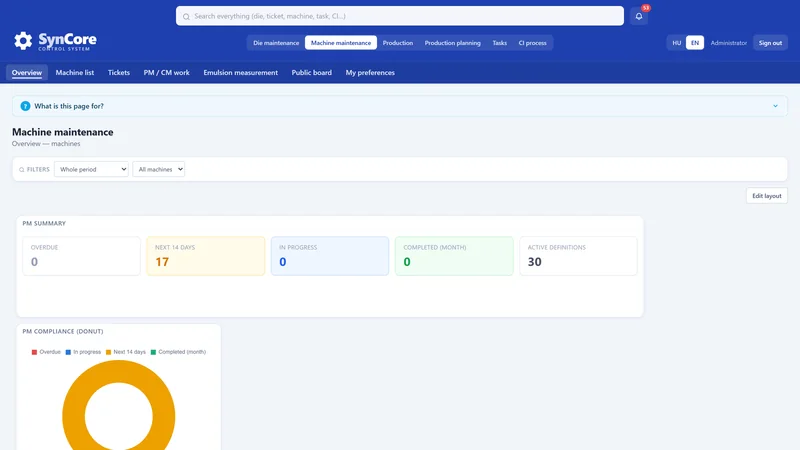This screenshot has height=450, width=800.
Task: Click the 'Machine maintenance' page heading
Action: pyautogui.click(x=63, y=132)
